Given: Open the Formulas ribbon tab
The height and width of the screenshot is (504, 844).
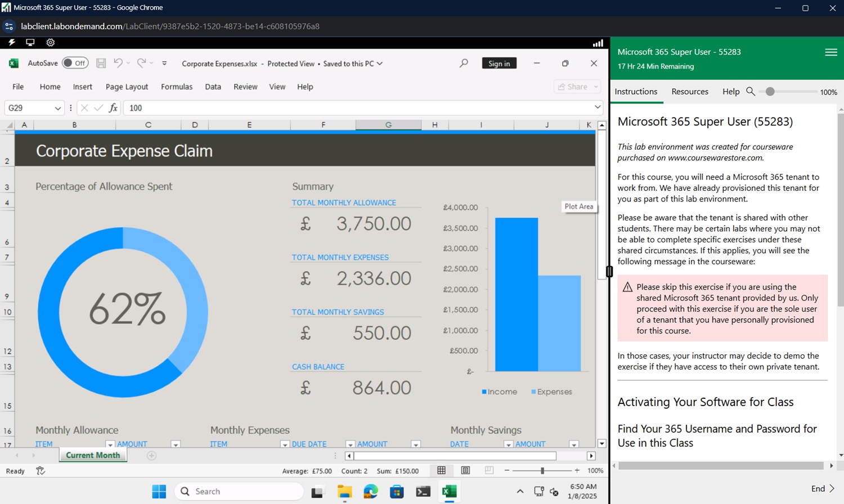Looking at the screenshot, I should [177, 87].
